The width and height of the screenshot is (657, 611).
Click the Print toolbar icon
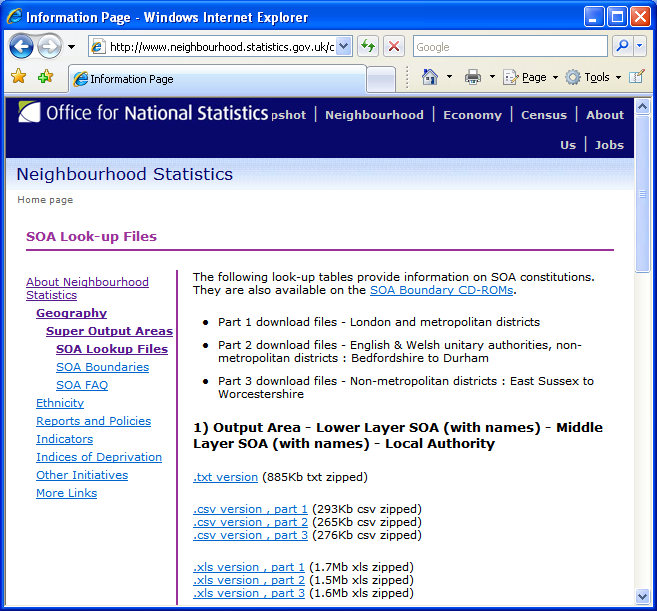tap(473, 77)
